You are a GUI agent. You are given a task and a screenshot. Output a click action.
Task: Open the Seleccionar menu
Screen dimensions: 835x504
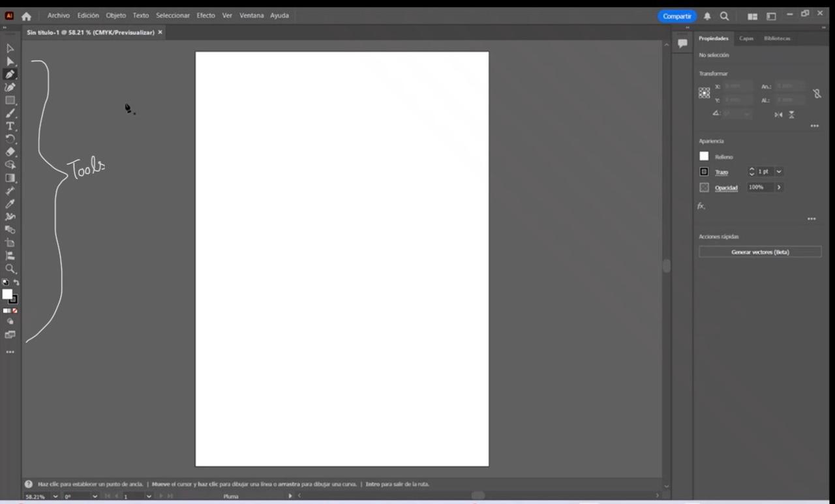tap(173, 16)
